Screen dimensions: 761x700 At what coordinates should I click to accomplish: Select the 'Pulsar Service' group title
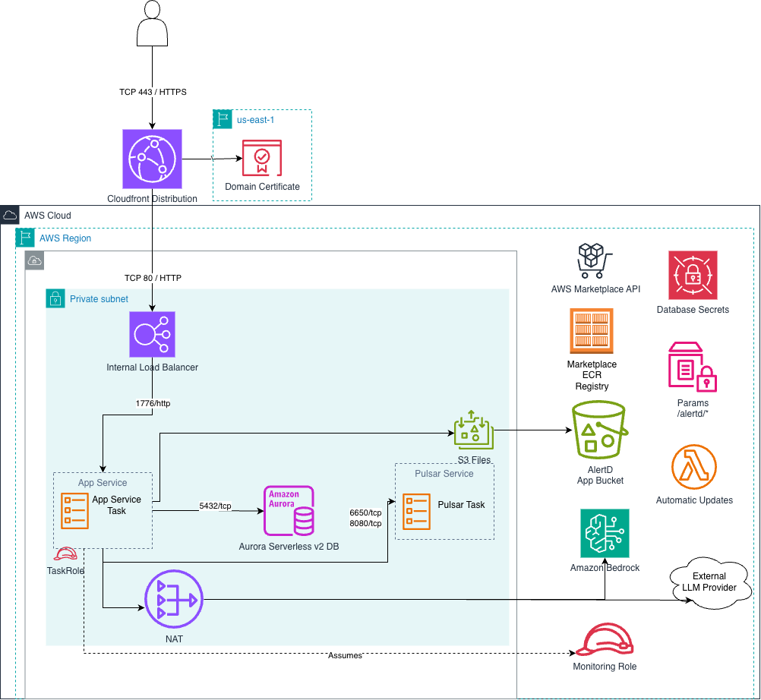coord(444,474)
